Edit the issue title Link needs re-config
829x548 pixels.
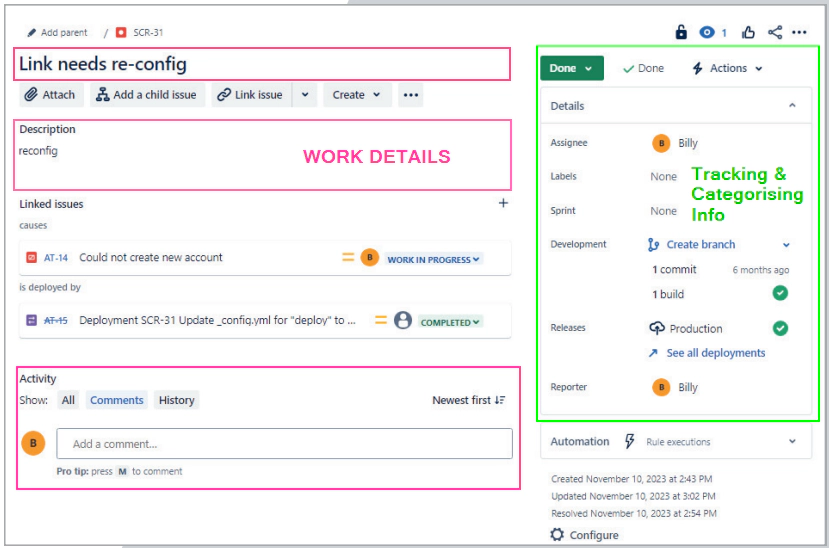[103, 64]
